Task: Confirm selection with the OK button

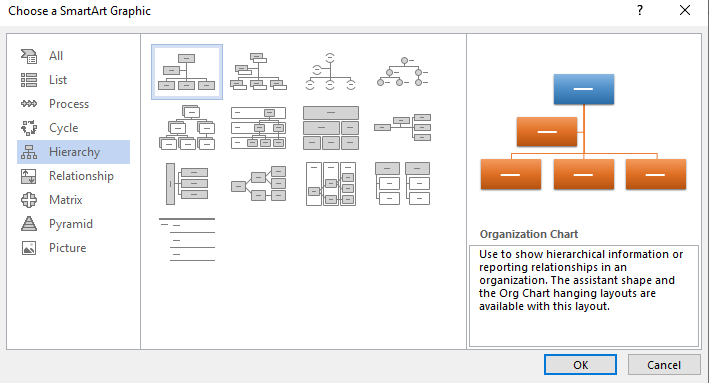Action: (580, 364)
